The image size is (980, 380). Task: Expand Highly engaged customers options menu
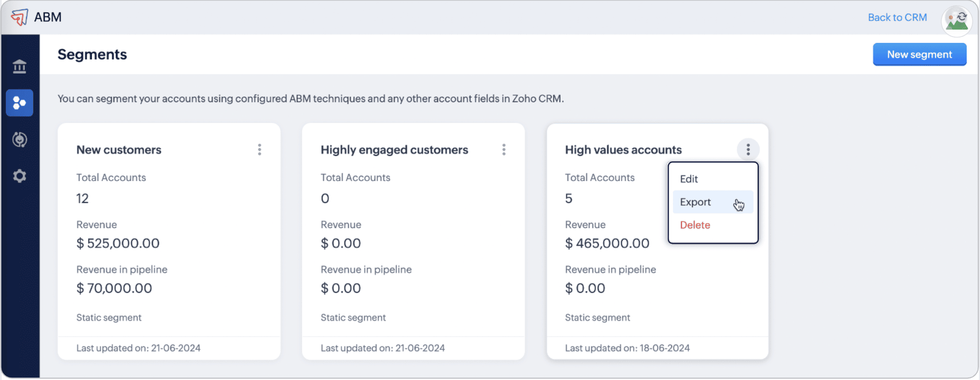(x=504, y=150)
